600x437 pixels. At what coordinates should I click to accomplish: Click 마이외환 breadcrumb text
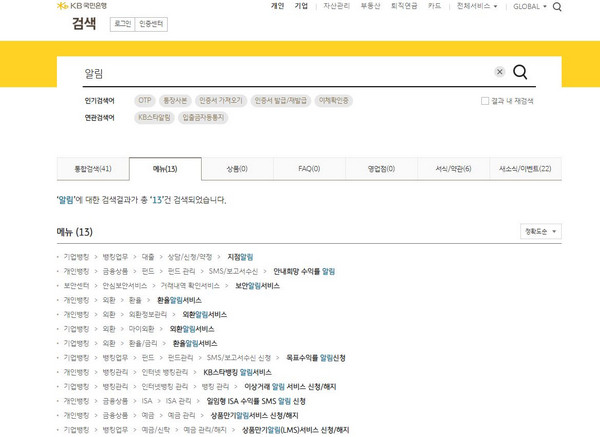pyautogui.click(x=141, y=329)
